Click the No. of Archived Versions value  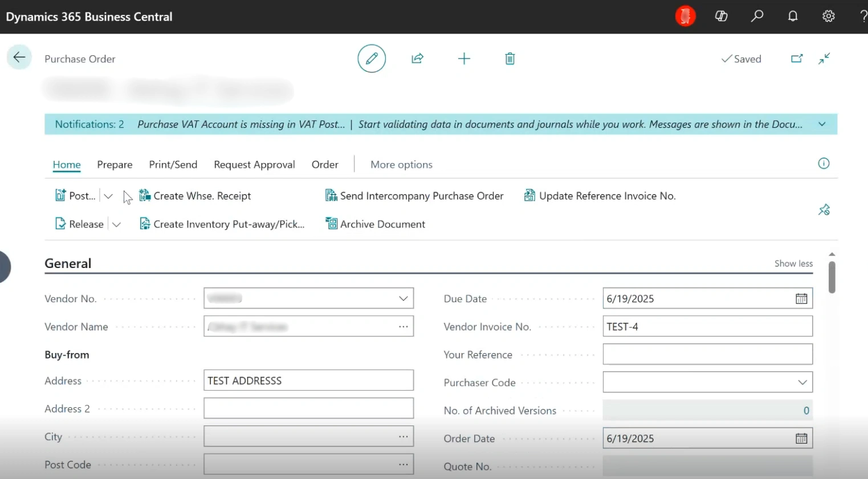tap(806, 411)
